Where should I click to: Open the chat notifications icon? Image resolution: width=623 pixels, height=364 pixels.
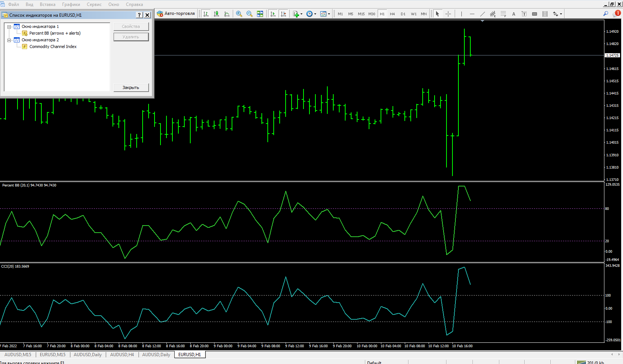pyautogui.click(x=617, y=14)
